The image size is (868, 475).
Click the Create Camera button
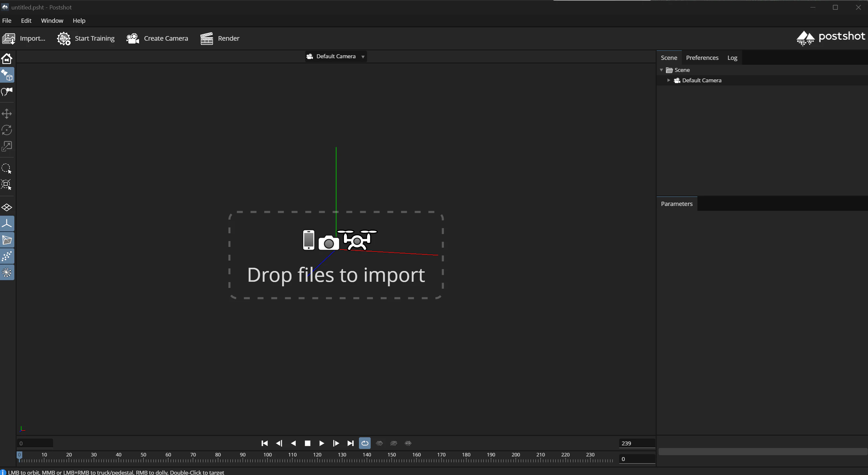(x=157, y=38)
